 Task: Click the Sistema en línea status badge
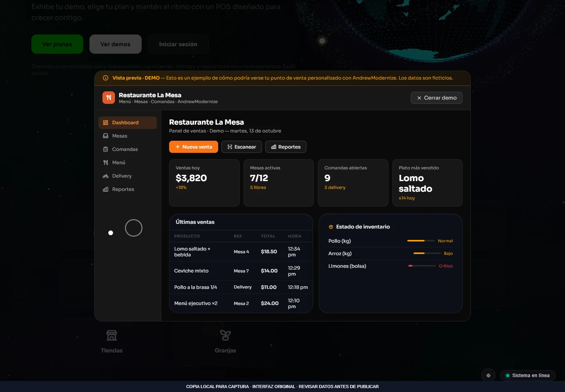coord(528,376)
